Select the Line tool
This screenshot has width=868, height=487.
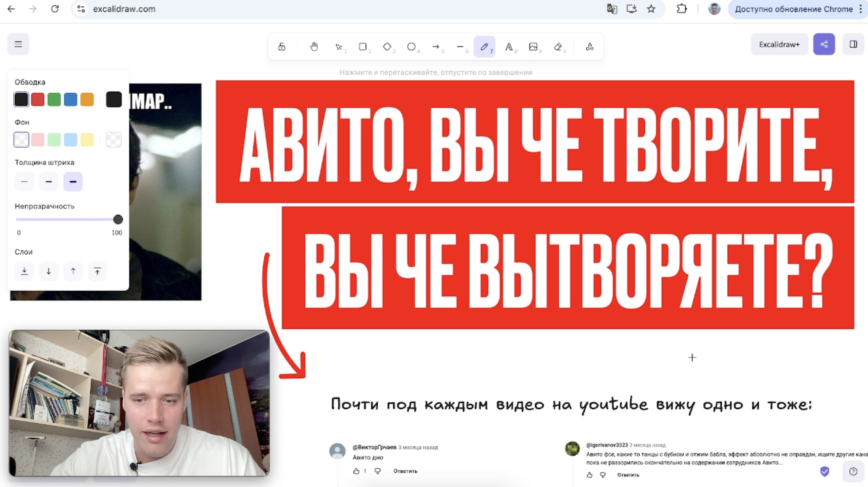460,47
